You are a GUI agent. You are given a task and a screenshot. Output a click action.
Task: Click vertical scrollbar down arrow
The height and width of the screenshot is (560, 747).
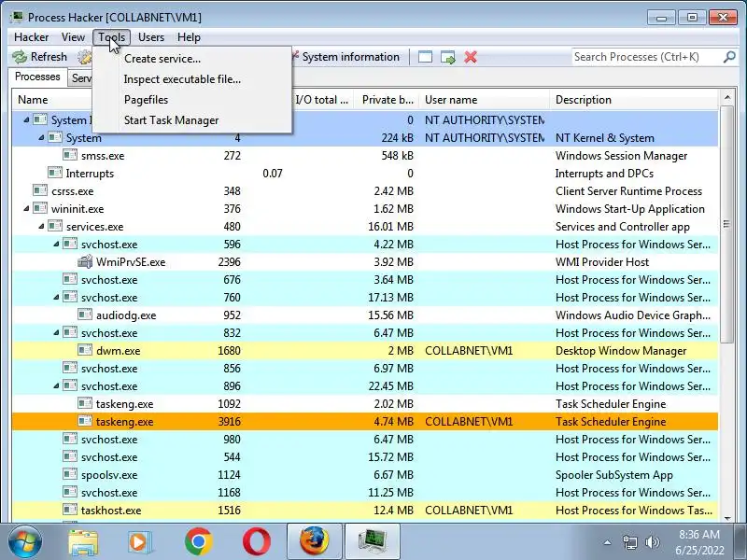coord(727,518)
